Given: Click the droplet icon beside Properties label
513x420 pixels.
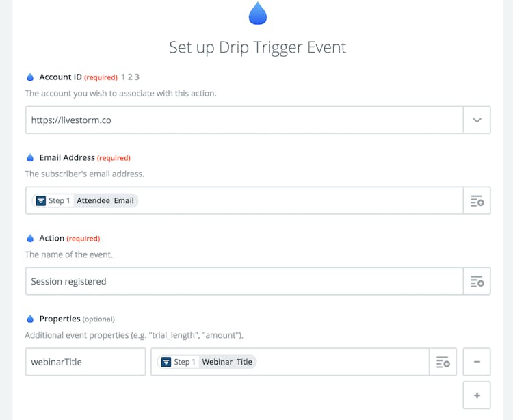Looking at the screenshot, I should click(30, 319).
